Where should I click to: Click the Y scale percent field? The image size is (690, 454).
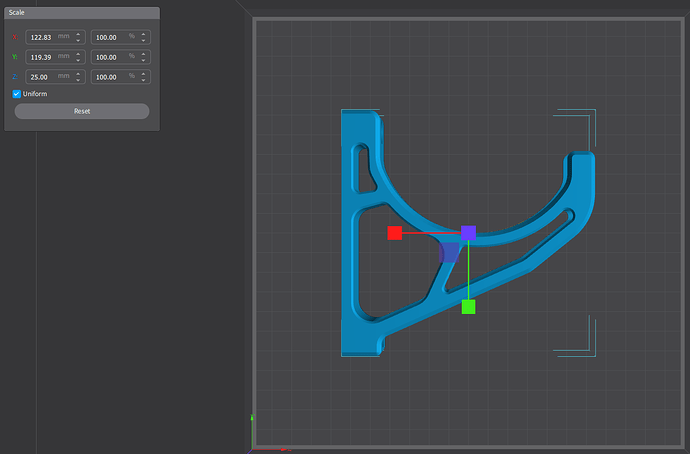(121, 57)
